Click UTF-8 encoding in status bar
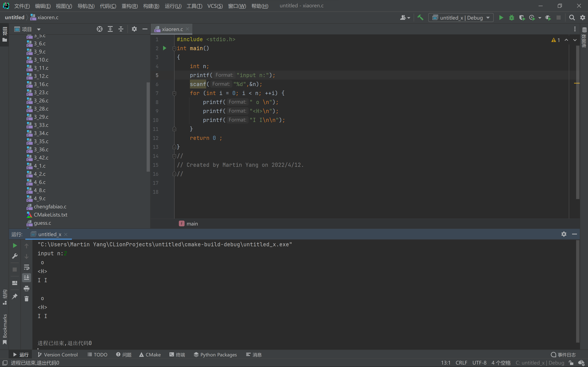 (x=479, y=363)
